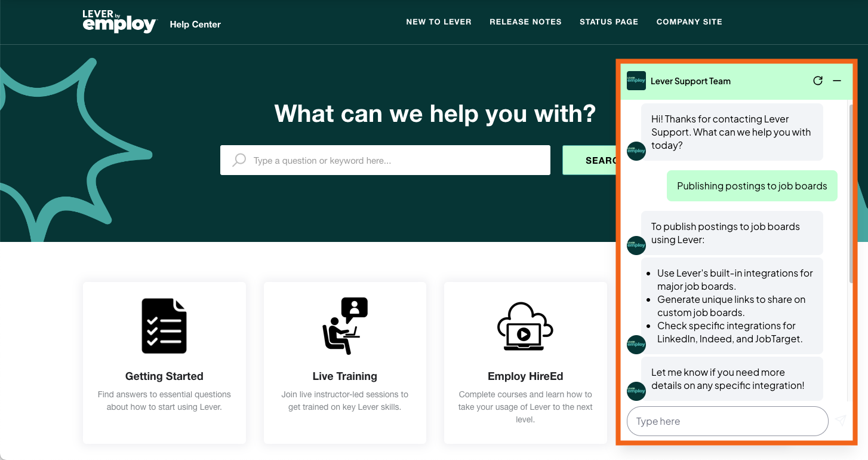Click 'Find answers to essential questions' description
This screenshot has width=868, height=460.
click(164, 401)
